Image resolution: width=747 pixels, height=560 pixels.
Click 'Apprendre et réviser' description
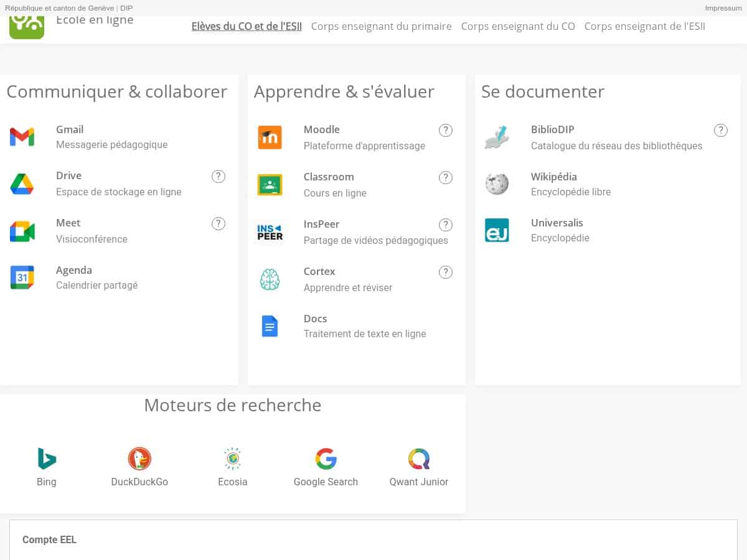[x=348, y=287]
